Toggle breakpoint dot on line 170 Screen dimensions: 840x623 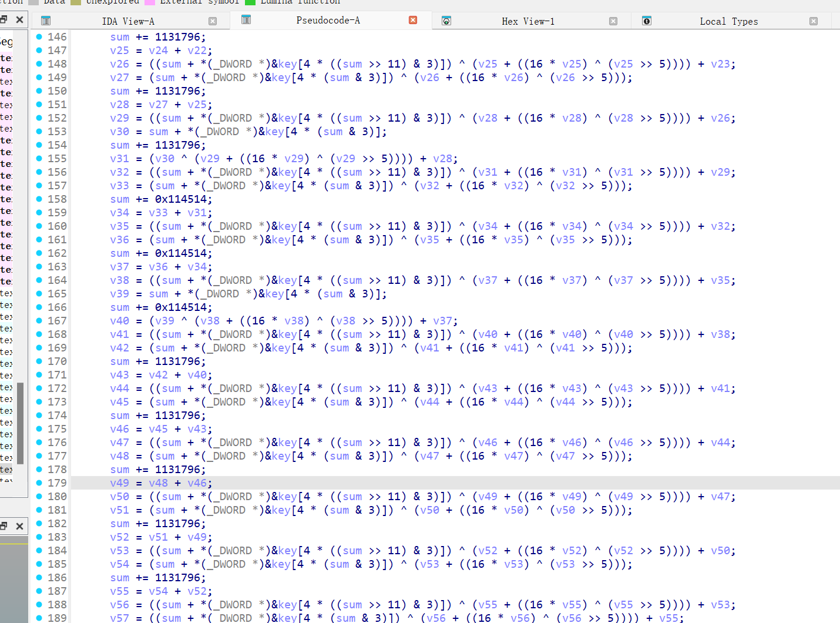[x=39, y=361]
